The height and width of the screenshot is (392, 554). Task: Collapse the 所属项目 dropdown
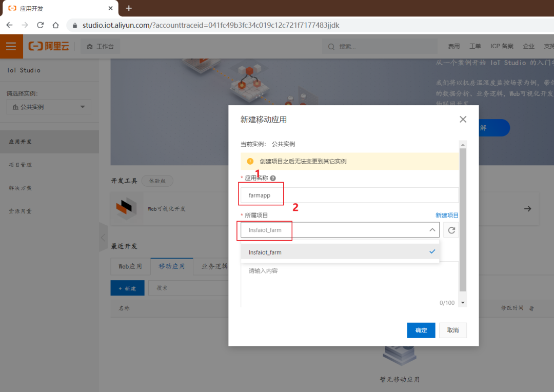(x=432, y=230)
